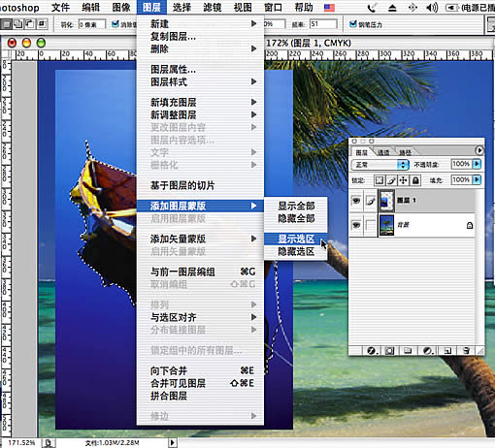Click the empty link box beside 背景 layer
Screen dimensions: 495x448
tap(370, 225)
